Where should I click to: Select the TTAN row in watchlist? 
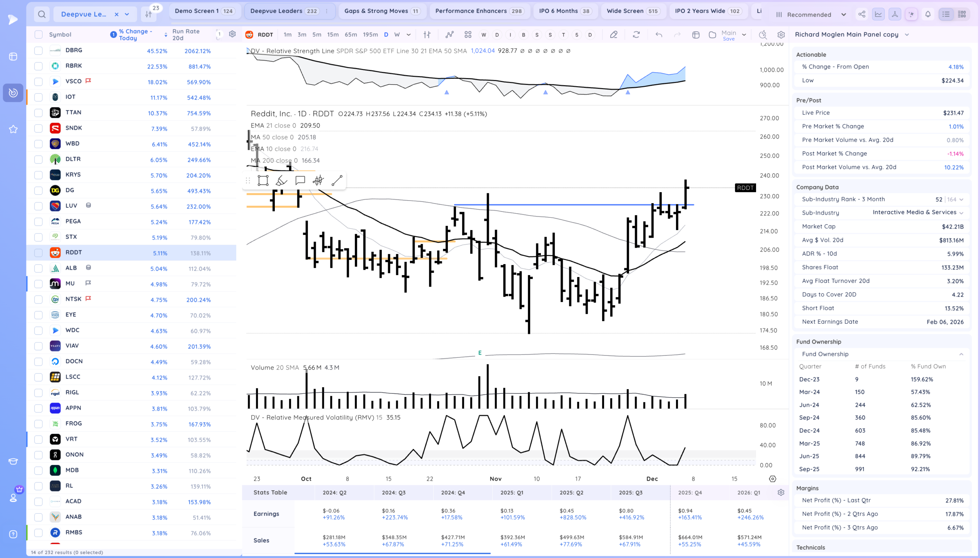73,113
